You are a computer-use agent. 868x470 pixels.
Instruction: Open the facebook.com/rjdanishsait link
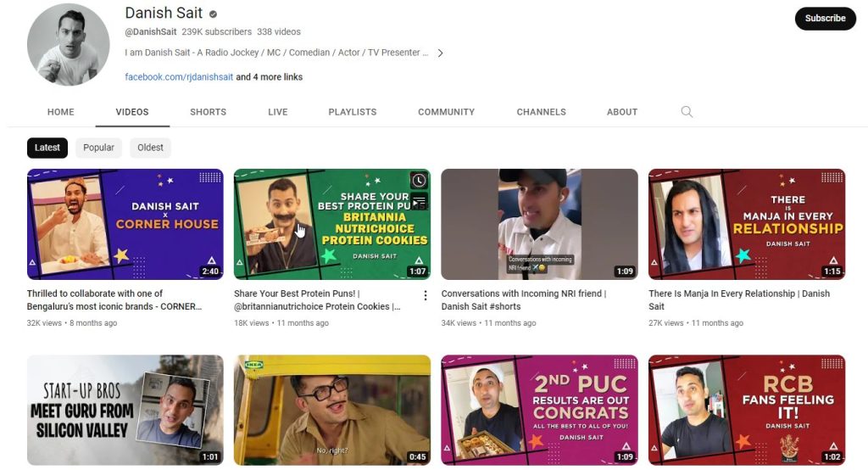coord(179,77)
